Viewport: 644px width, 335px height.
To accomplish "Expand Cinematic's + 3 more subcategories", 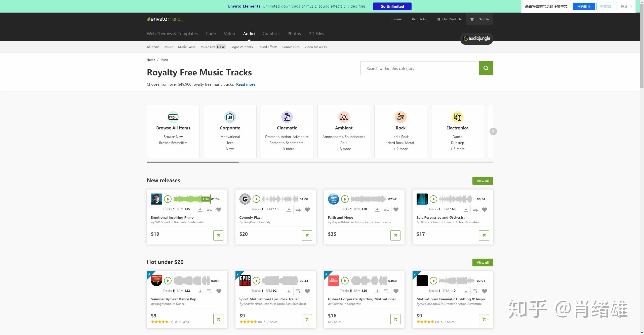I will pyautogui.click(x=287, y=149).
